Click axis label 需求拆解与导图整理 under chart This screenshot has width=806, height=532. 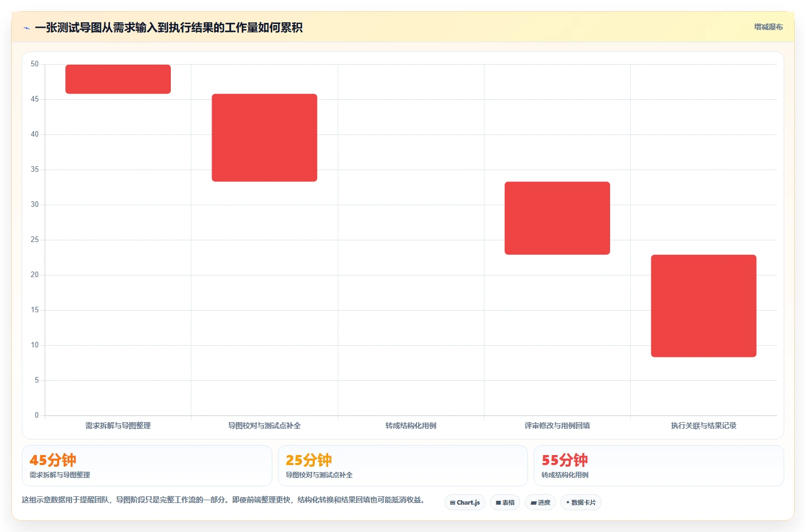[118, 425]
